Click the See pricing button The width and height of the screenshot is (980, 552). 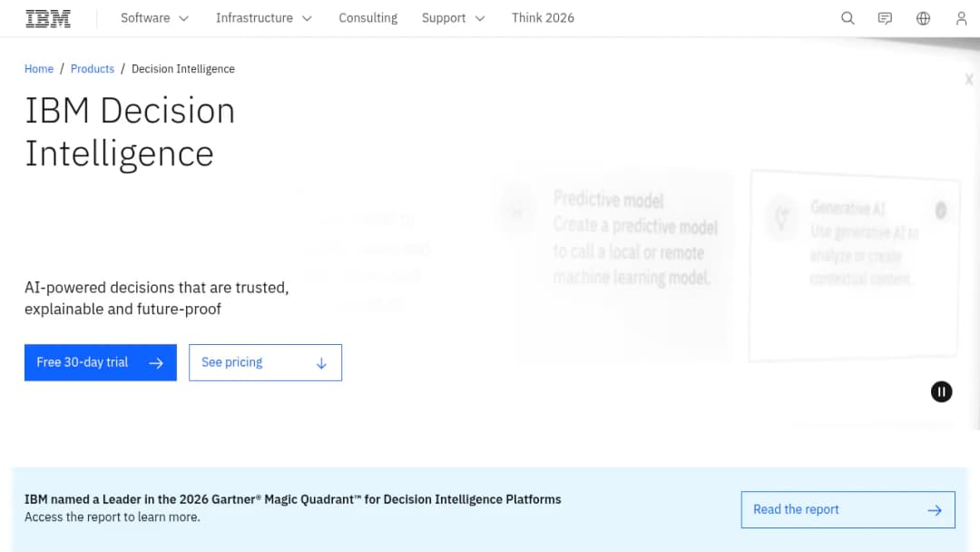pos(266,362)
